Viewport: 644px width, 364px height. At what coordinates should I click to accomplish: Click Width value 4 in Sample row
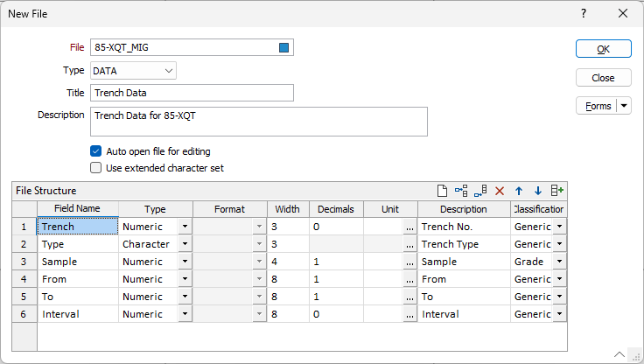pos(288,262)
